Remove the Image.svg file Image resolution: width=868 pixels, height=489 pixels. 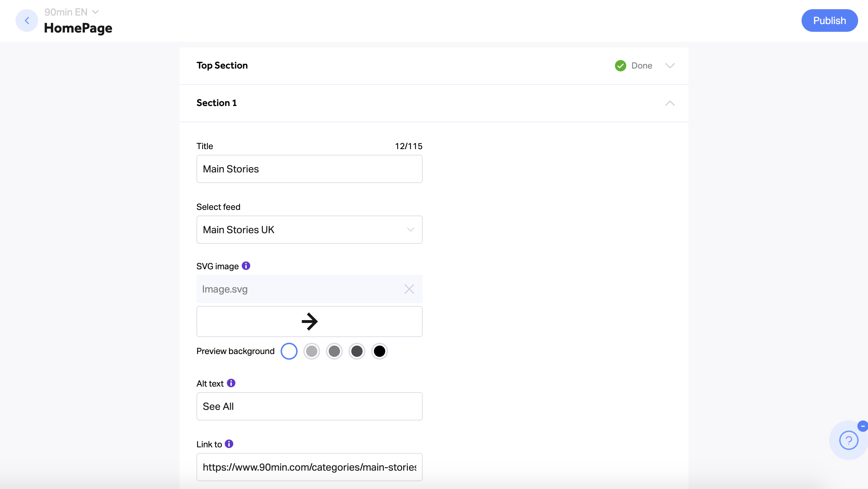tap(409, 289)
